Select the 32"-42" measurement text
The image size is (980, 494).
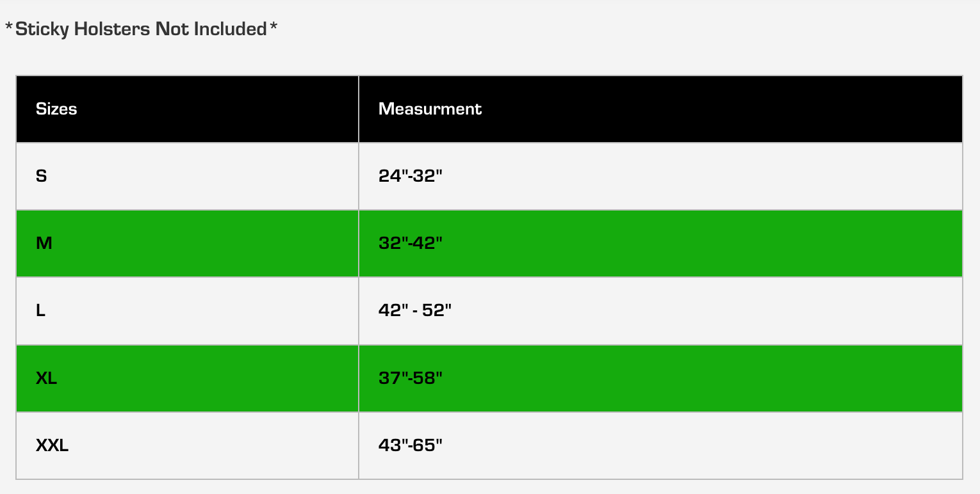pos(411,243)
